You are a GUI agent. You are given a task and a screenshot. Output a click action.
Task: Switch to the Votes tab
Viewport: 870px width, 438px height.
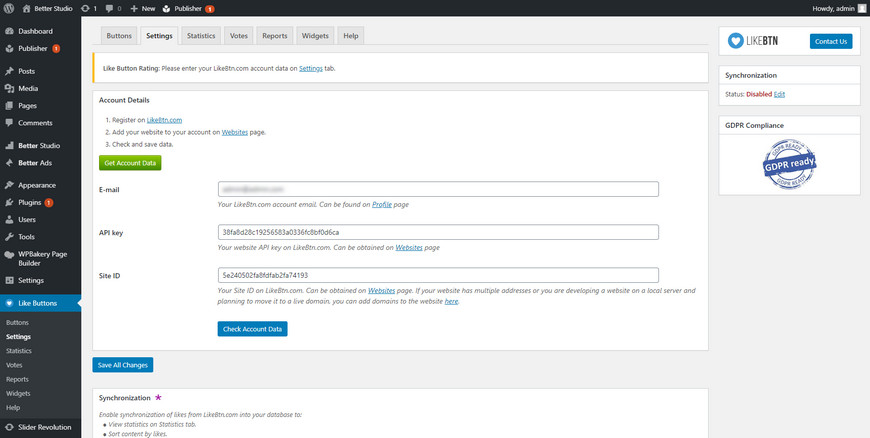pos(239,36)
